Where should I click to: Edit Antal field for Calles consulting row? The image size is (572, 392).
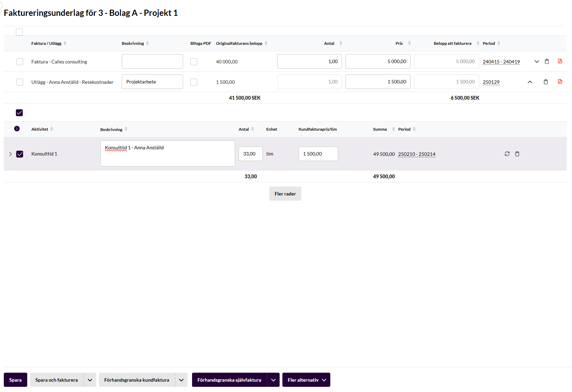[310, 61]
